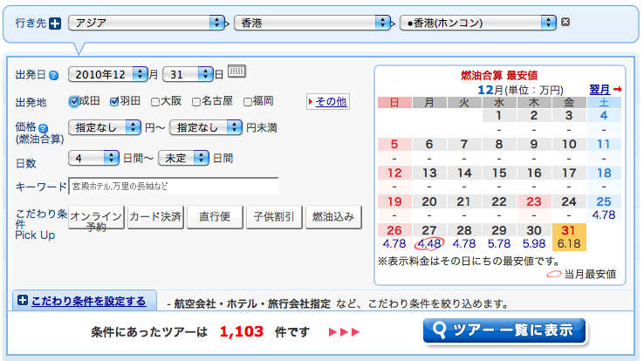Open the calendar picker icon
The image size is (644, 361).
(237, 72)
